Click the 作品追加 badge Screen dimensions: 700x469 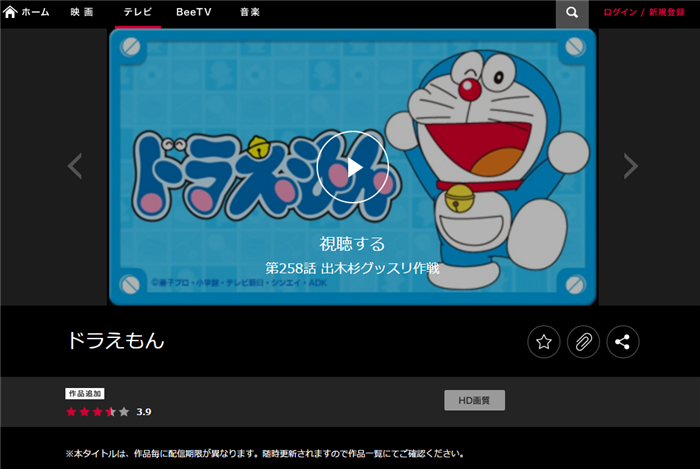pos(85,394)
